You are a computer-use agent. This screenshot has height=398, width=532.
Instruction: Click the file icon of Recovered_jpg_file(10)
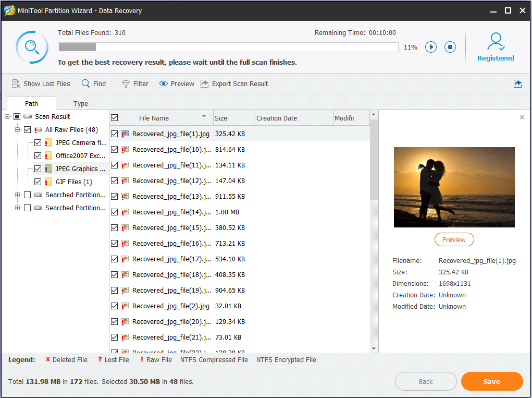point(125,149)
